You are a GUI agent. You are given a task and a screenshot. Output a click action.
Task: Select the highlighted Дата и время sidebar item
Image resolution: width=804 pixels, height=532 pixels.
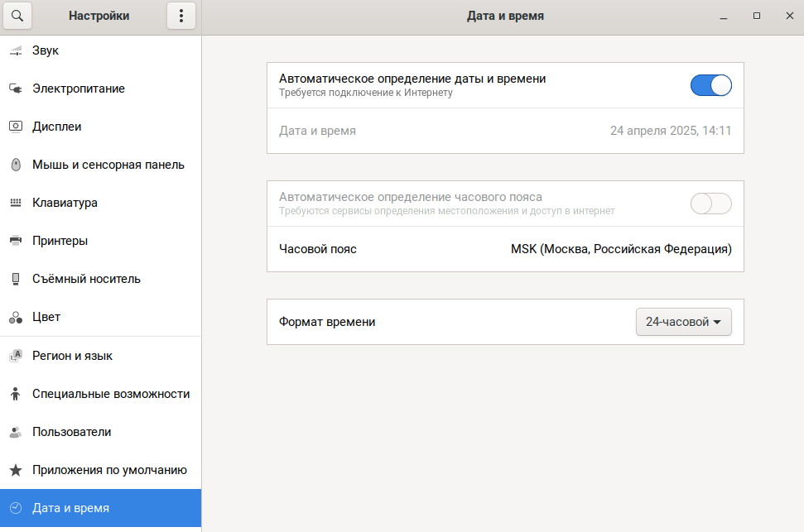[100, 508]
